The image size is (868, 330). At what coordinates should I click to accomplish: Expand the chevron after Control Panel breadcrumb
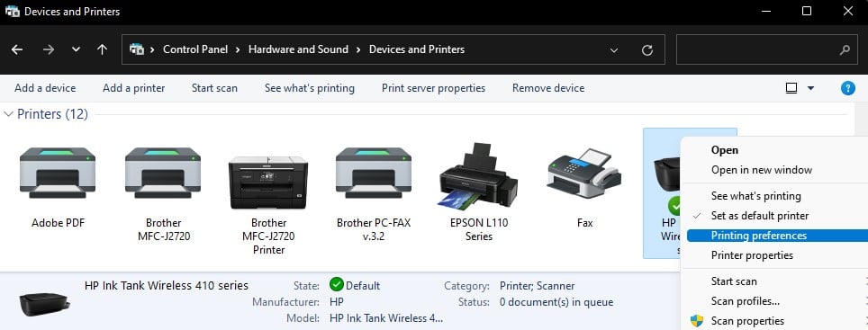[238, 49]
